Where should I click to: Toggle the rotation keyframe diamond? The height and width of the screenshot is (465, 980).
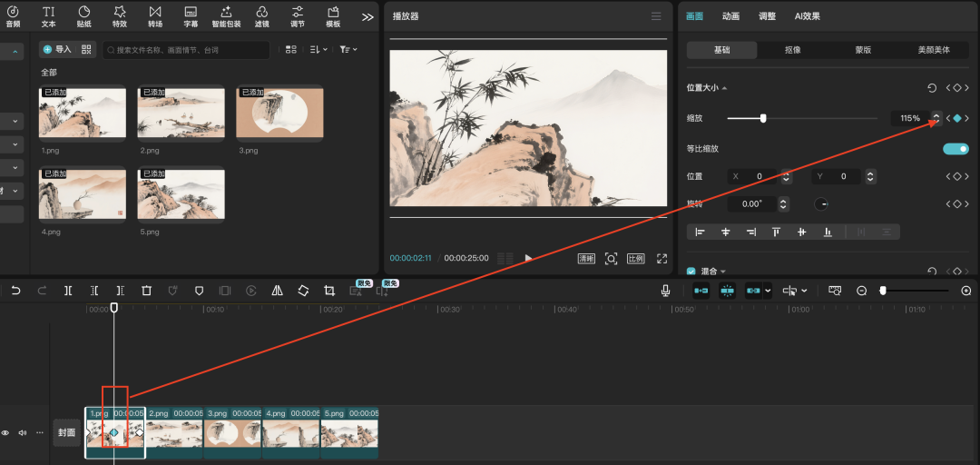(x=957, y=204)
